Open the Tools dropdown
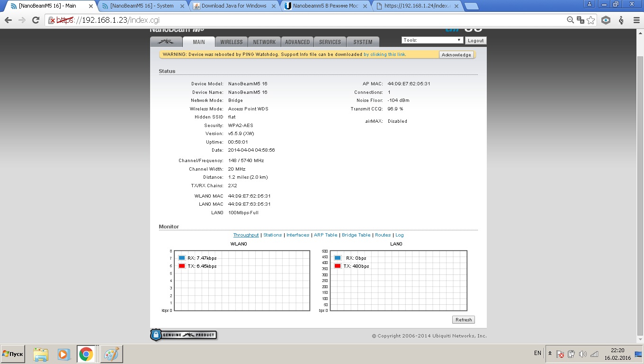Viewport: 644px width, 364px height. click(432, 40)
